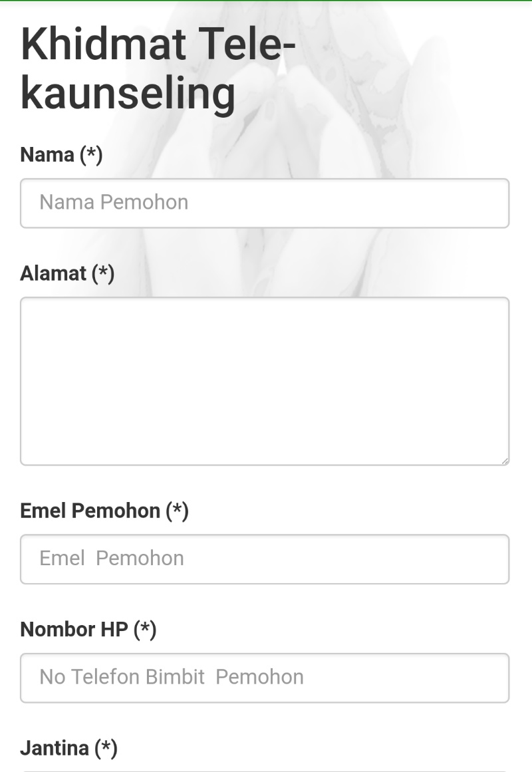Click the word kaunseling in the title
The width and height of the screenshot is (532, 772).
coord(128,94)
